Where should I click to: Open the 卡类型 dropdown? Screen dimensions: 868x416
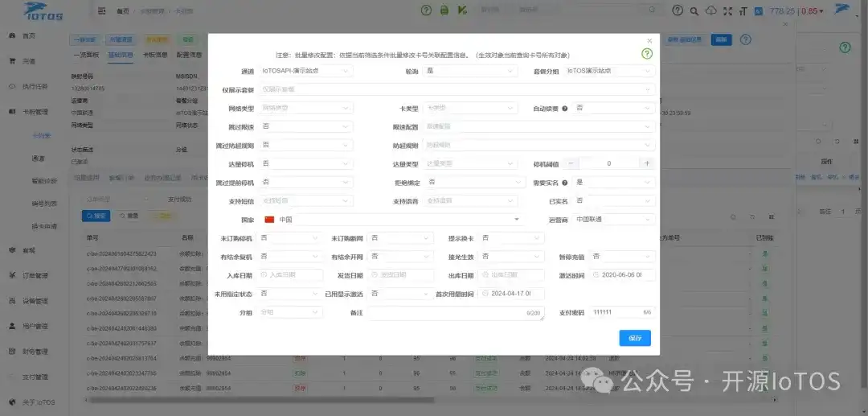pos(470,108)
